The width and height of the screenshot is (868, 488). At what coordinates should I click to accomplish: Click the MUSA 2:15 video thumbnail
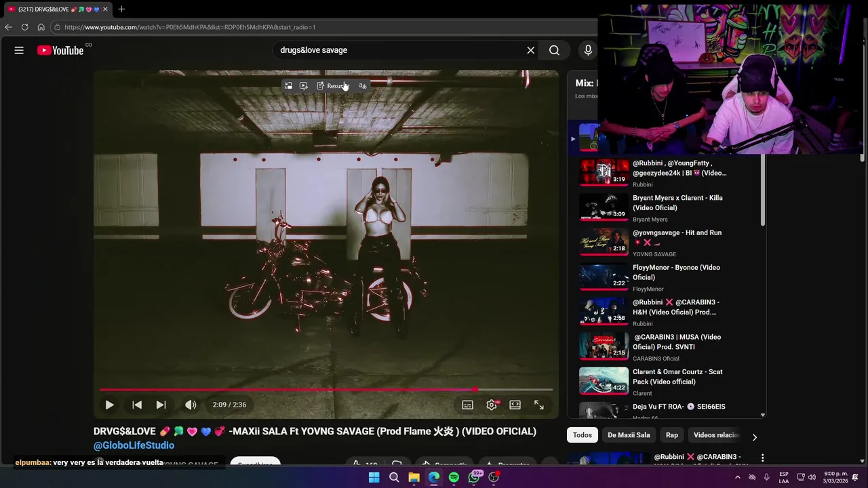604,346
